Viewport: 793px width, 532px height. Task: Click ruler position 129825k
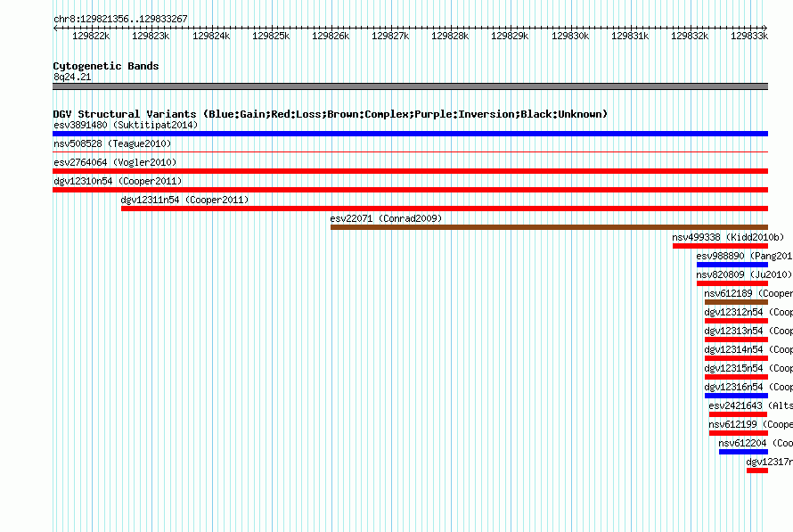tap(271, 36)
